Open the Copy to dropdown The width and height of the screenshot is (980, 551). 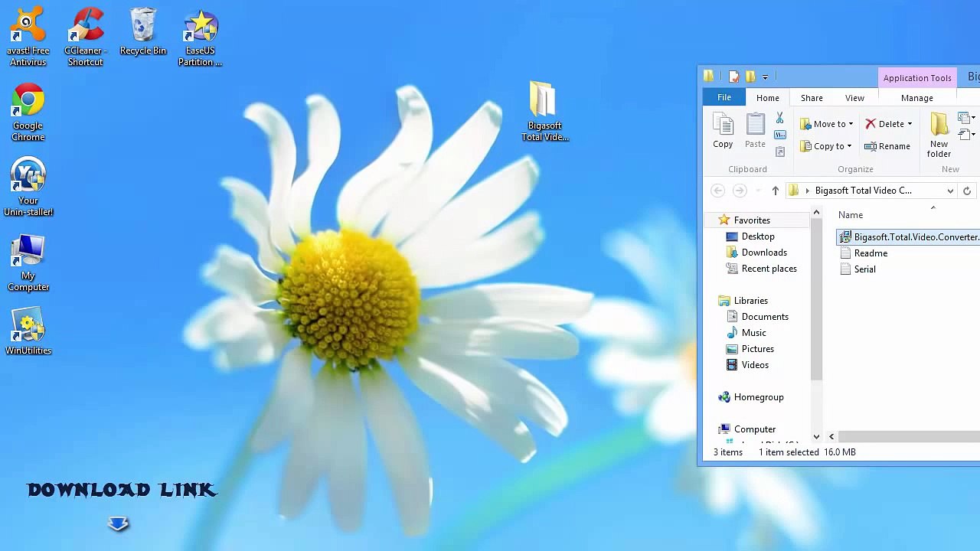pos(826,146)
